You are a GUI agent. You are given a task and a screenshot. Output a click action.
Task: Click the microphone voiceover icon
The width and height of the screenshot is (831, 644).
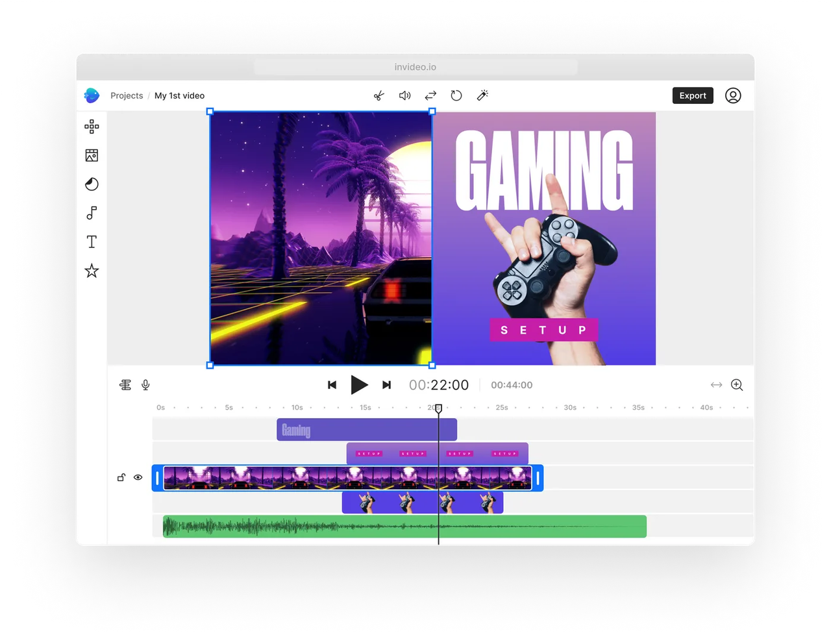(x=145, y=384)
